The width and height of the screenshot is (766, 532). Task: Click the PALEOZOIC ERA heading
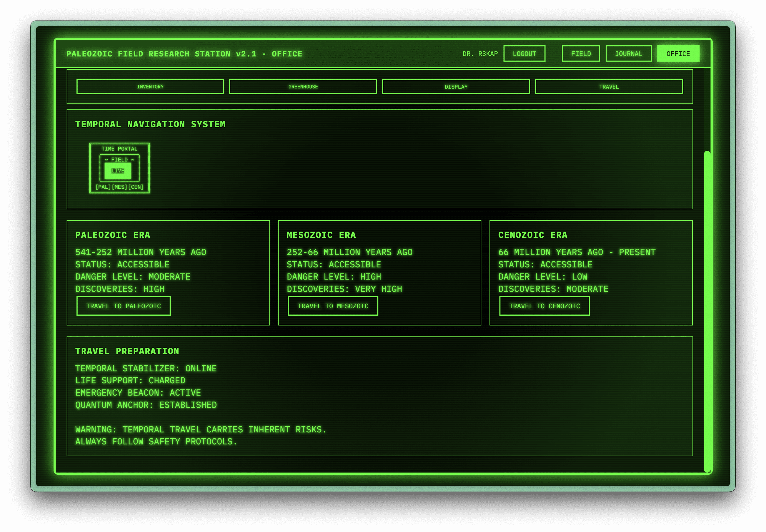click(x=113, y=235)
